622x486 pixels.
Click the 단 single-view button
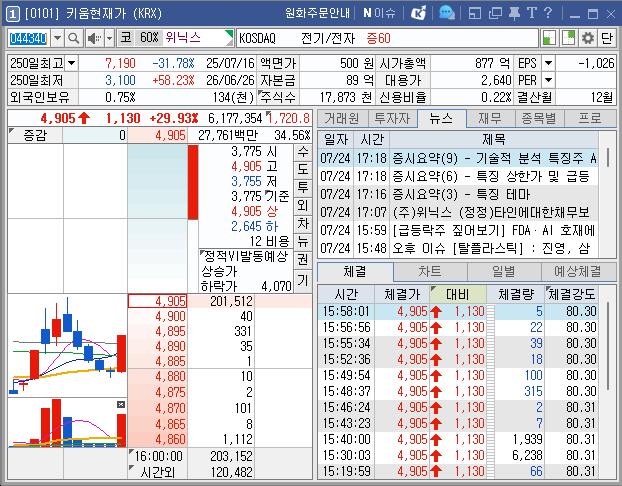click(x=607, y=38)
